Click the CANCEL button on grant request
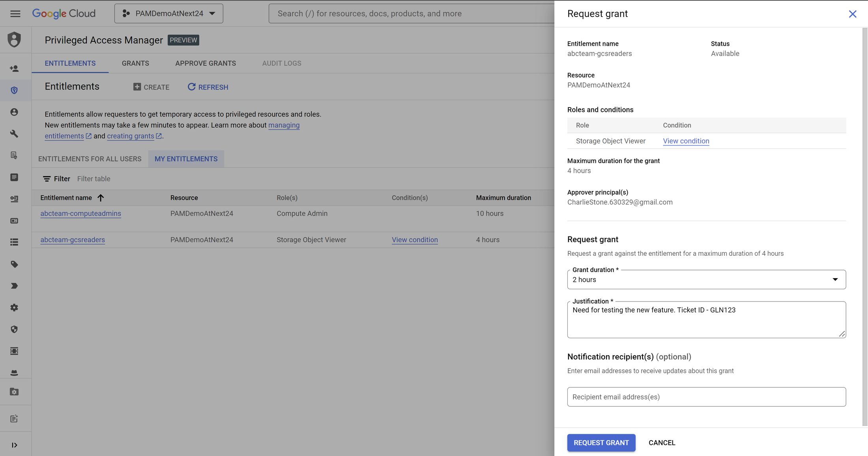 coord(662,442)
